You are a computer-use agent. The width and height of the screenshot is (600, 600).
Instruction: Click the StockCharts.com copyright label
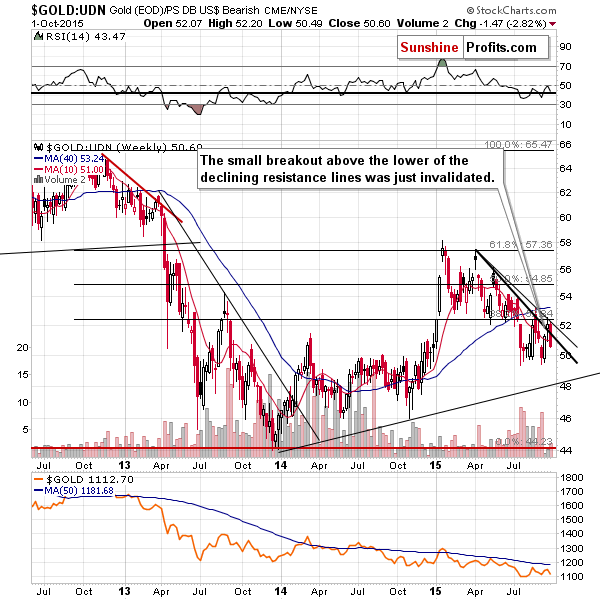512,10
